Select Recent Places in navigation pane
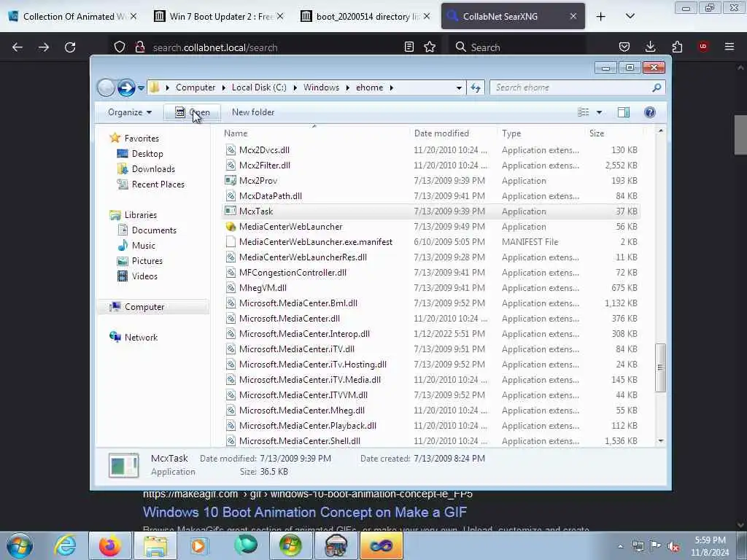This screenshot has width=747, height=560. click(158, 184)
